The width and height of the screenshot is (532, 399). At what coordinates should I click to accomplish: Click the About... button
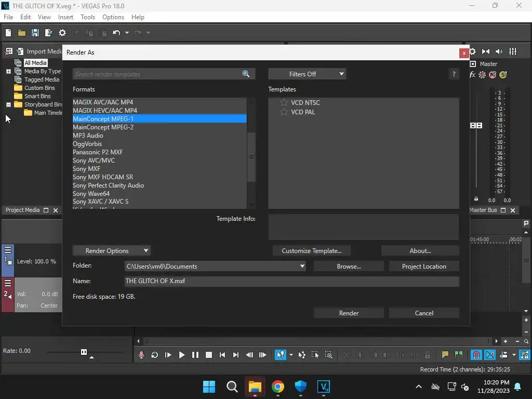click(x=420, y=251)
